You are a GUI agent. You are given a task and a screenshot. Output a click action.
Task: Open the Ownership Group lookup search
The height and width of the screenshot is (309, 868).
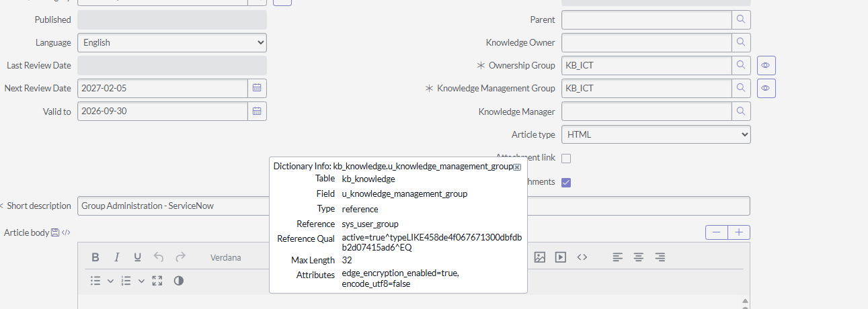pos(741,65)
